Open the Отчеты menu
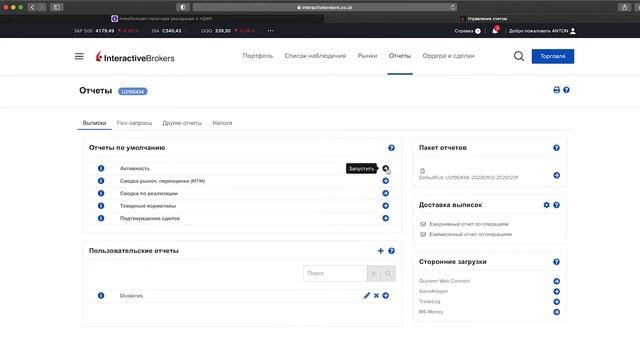This screenshot has height=360, width=640. coord(400,56)
